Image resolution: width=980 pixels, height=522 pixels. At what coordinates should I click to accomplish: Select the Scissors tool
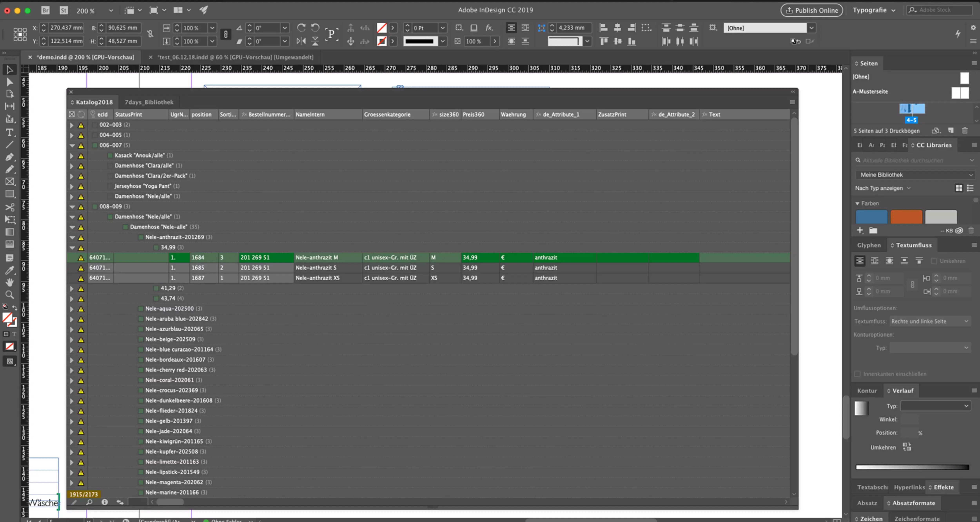[10, 207]
